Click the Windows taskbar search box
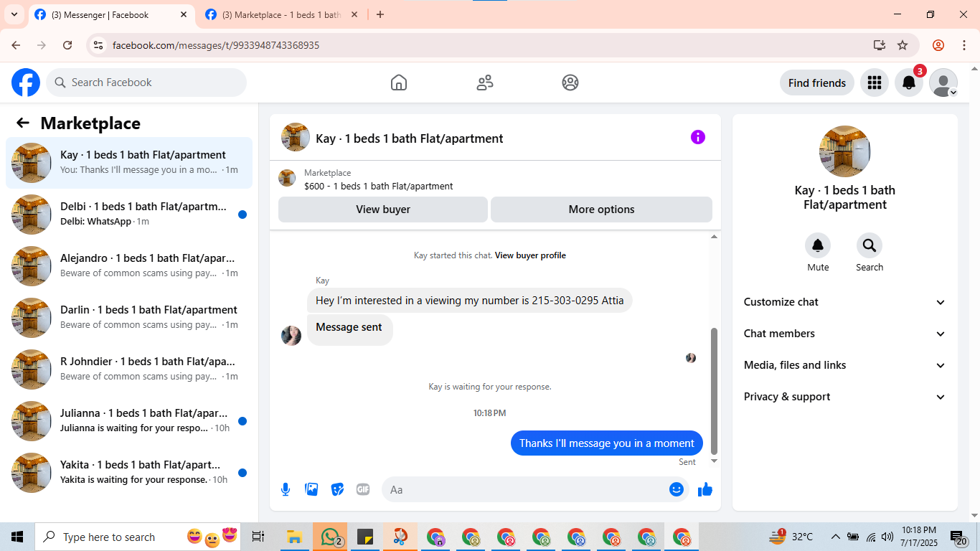The image size is (980, 551). click(x=139, y=537)
